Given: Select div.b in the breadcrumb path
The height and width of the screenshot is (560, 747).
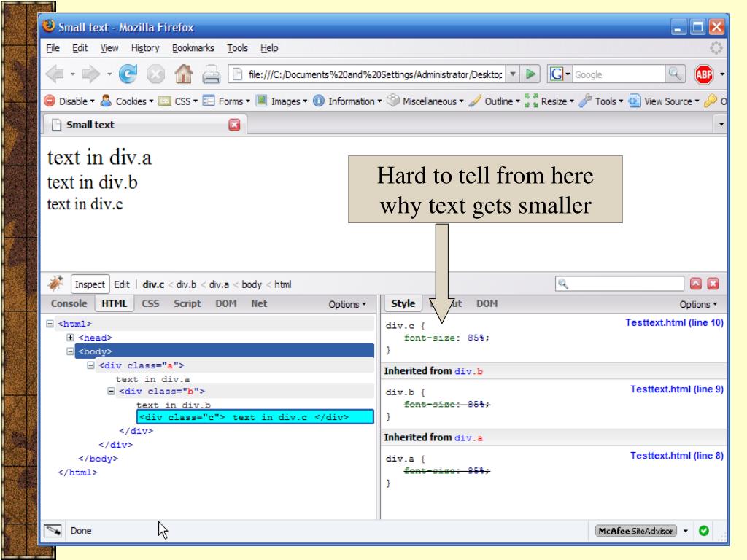Looking at the screenshot, I should [186, 284].
